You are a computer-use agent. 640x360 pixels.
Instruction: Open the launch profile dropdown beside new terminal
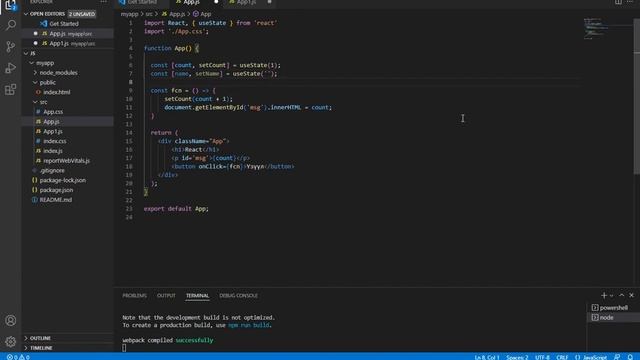(x=611, y=296)
